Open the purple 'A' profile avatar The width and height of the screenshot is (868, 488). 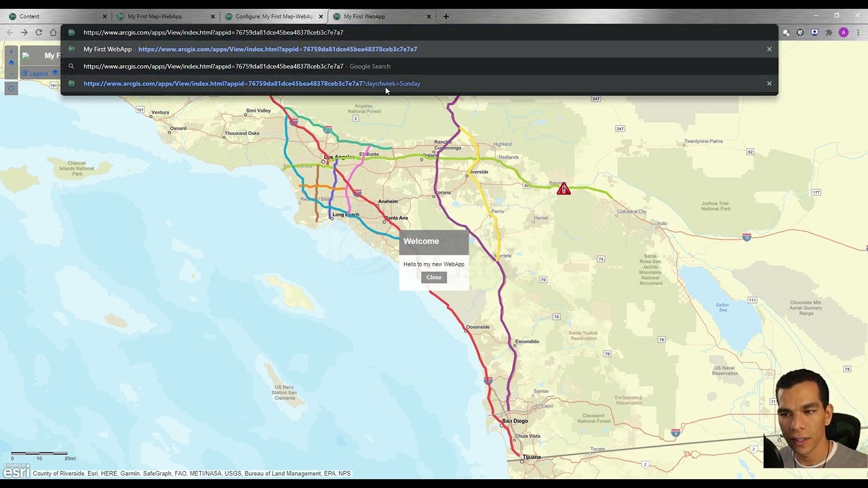tap(844, 33)
